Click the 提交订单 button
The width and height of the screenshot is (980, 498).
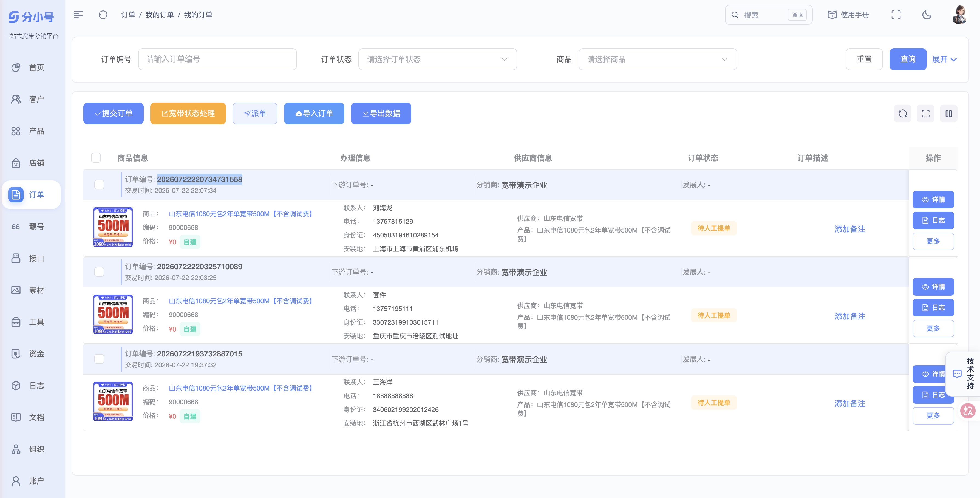[113, 113]
